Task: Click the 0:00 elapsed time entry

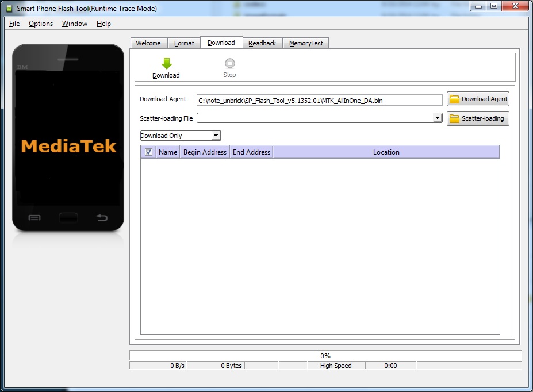Action: (x=390, y=366)
